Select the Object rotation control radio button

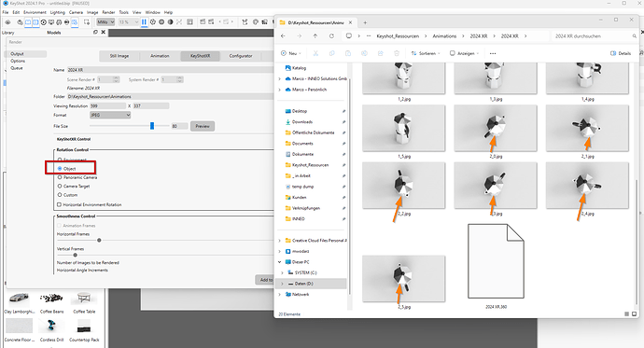pyautogui.click(x=60, y=169)
